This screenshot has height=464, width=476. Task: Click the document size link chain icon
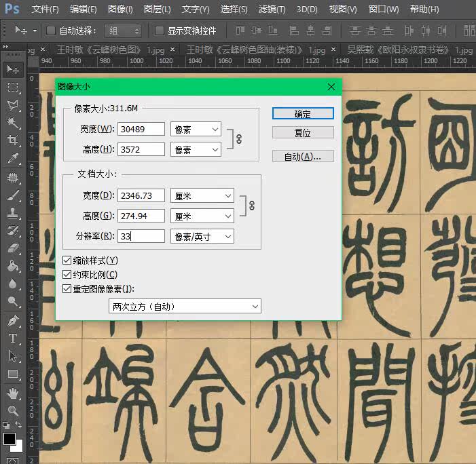click(252, 206)
